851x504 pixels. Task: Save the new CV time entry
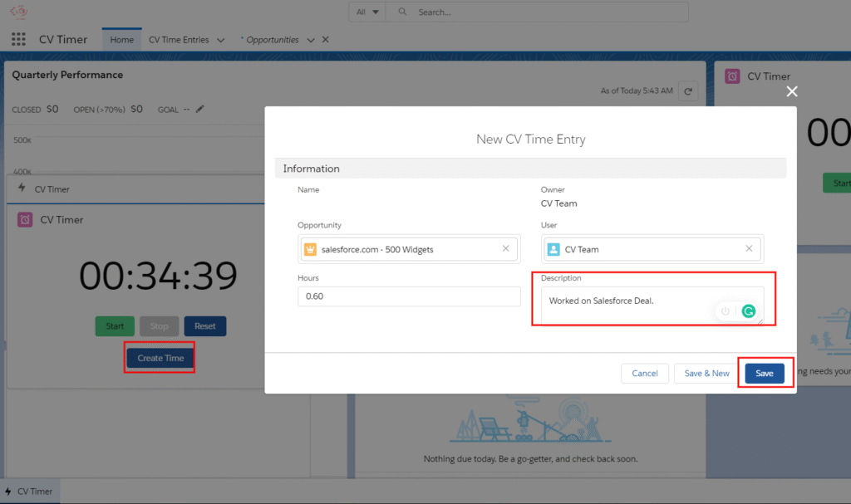764,374
